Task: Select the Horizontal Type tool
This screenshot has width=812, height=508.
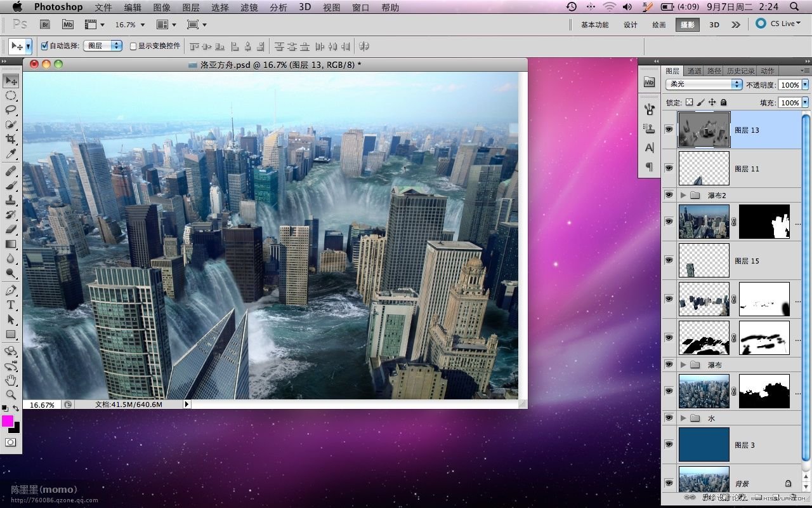Action: (11, 305)
